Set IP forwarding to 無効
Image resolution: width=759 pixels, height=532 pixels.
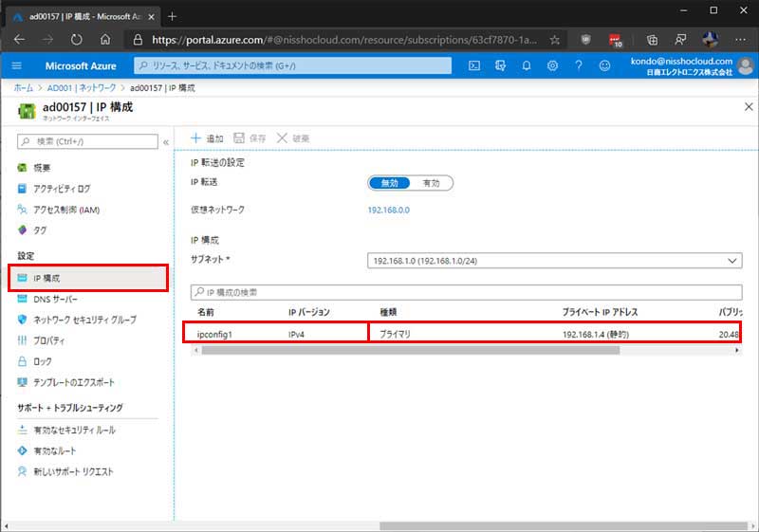point(389,183)
